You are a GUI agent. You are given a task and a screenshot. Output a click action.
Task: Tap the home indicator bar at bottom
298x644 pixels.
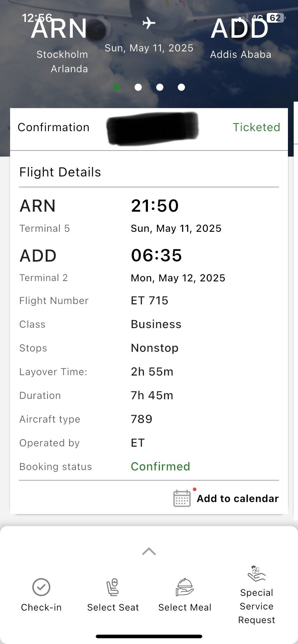[149, 636]
